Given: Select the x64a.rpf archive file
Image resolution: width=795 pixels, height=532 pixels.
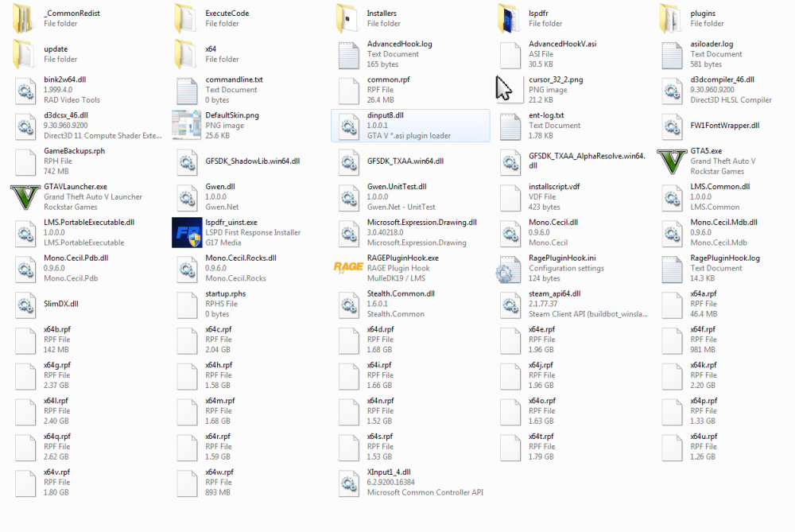Looking at the screenshot, I should point(671,305).
